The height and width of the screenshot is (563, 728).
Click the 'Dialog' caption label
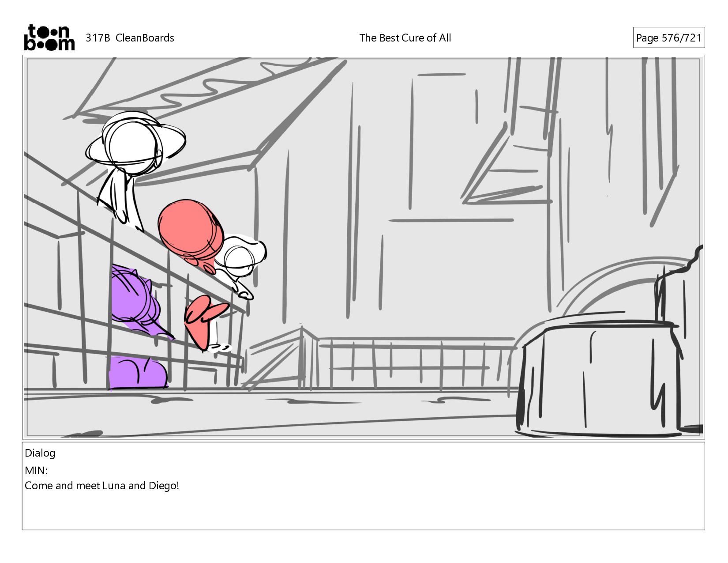[40, 453]
